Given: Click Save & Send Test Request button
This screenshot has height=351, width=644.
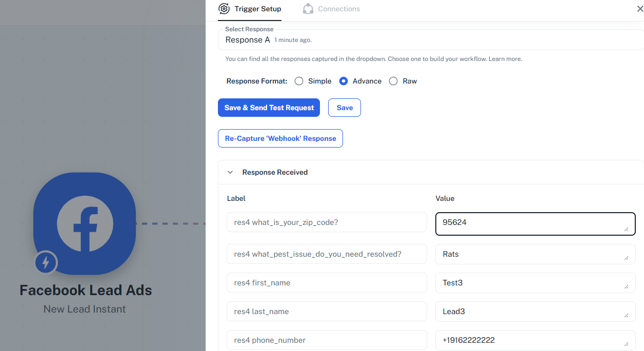Looking at the screenshot, I should (x=269, y=108).
